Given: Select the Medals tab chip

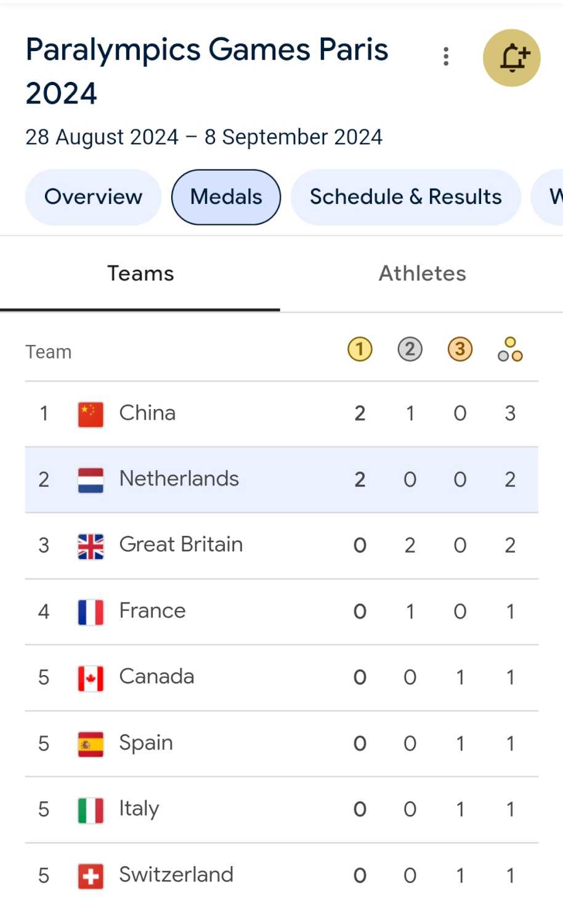Looking at the screenshot, I should coord(226,197).
